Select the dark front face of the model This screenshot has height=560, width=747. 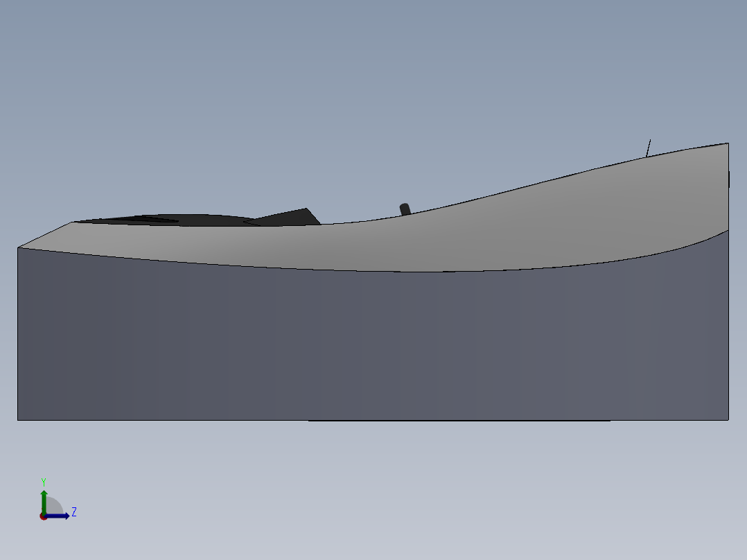pos(373,346)
